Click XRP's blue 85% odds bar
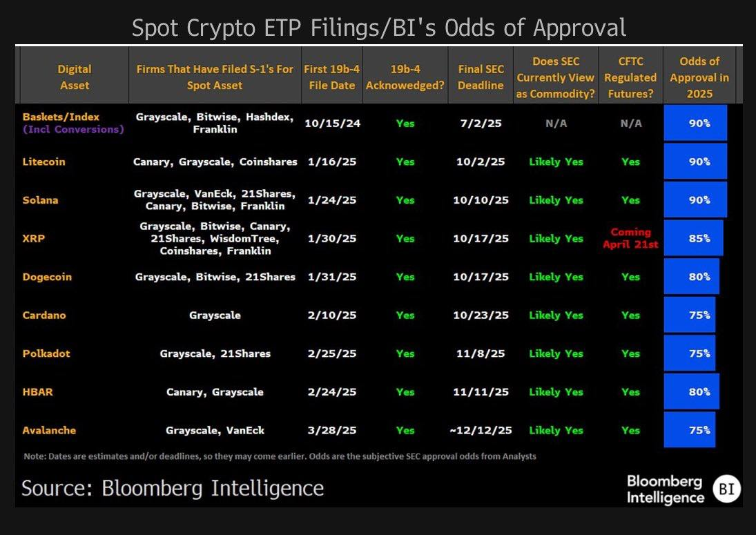This screenshot has height=535, width=756. [x=693, y=238]
